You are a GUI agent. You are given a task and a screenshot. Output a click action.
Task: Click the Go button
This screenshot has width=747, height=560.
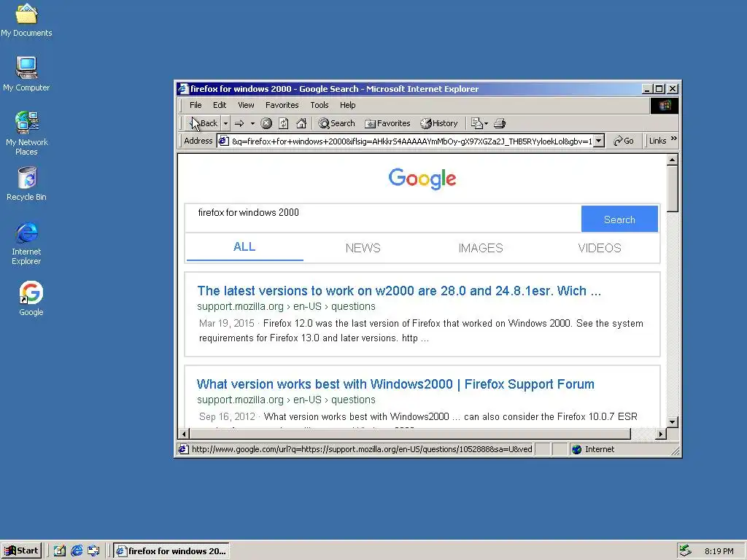click(624, 141)
